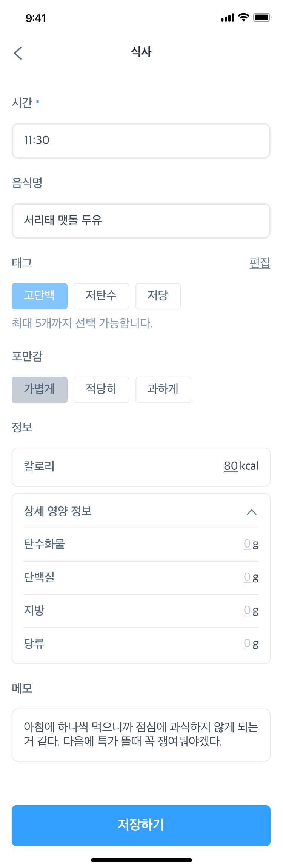Screen dimensions: 283x868
Task: Edit the 탄수화물 gram value
Action: pos(247,544)
